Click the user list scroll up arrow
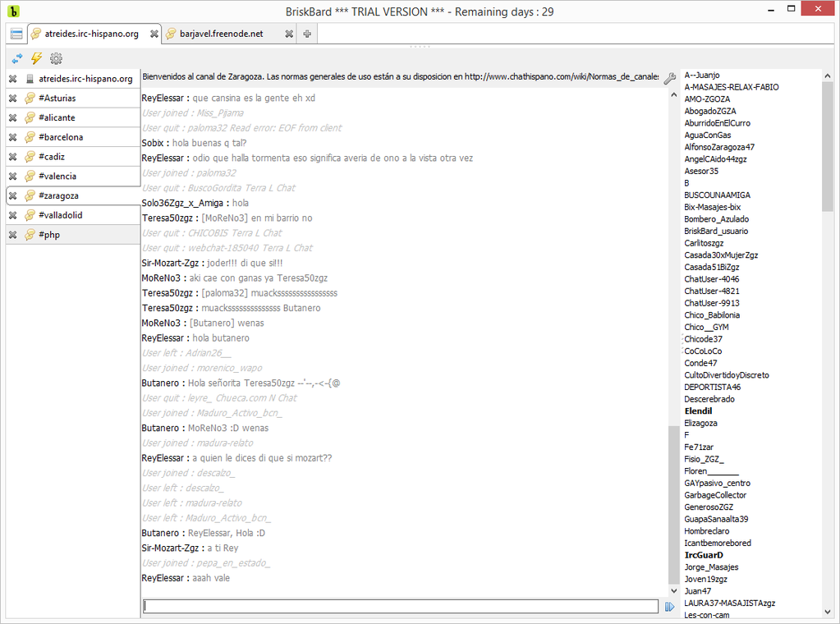This screenshot has height=624, width=840. click(x=828, y=76)
